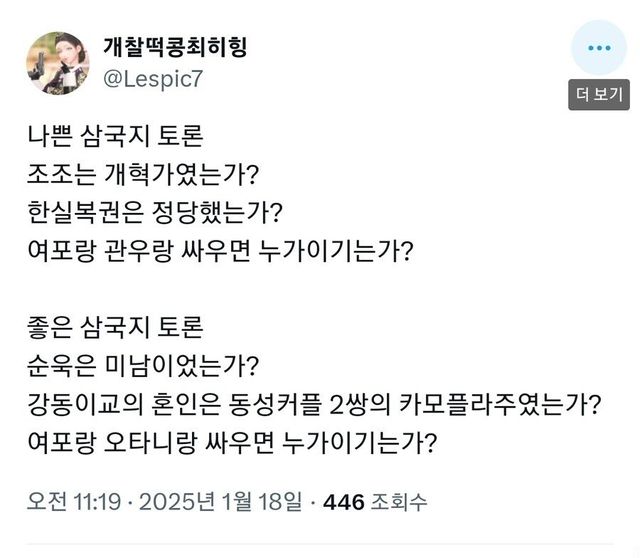640x558 pixels.
Task: Open the author's profile avatar picture
Action: 58,63
